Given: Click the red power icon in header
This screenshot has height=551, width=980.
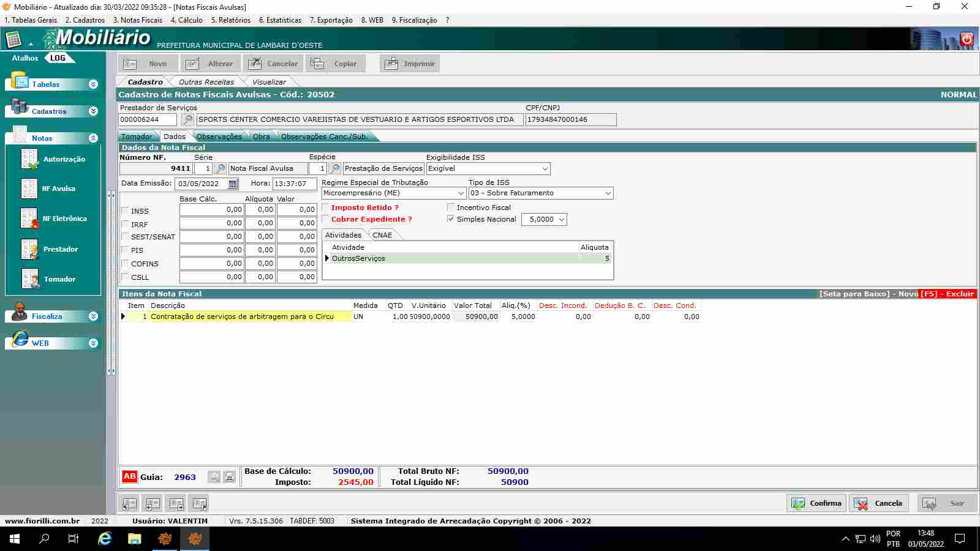Looking at the screenshot, I should pyautogui.click(x=967, y=39).
